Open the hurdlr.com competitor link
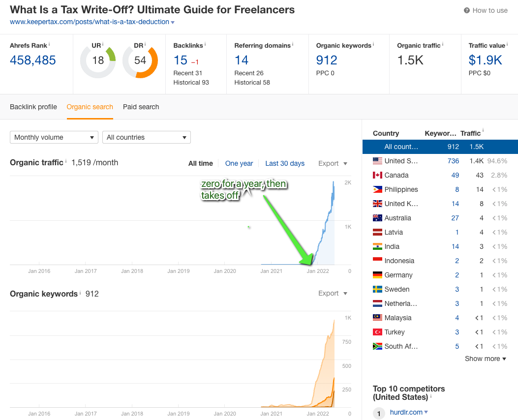 (x=406, y=412)
